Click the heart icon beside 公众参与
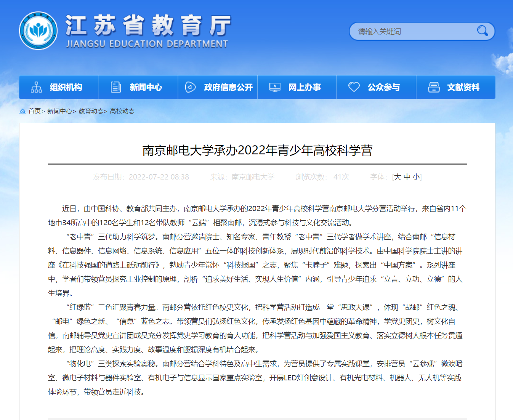 click(x=354, y=87)
